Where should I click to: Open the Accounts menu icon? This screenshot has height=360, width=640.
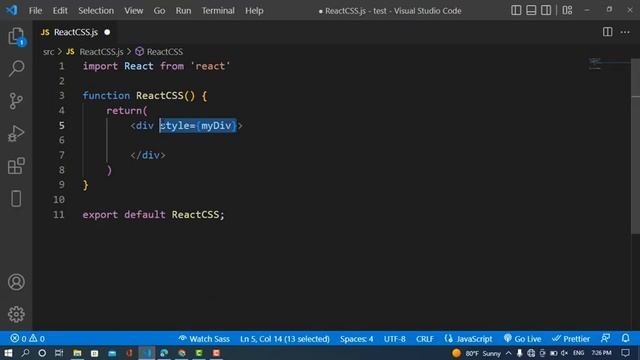[x=16, y=282]
